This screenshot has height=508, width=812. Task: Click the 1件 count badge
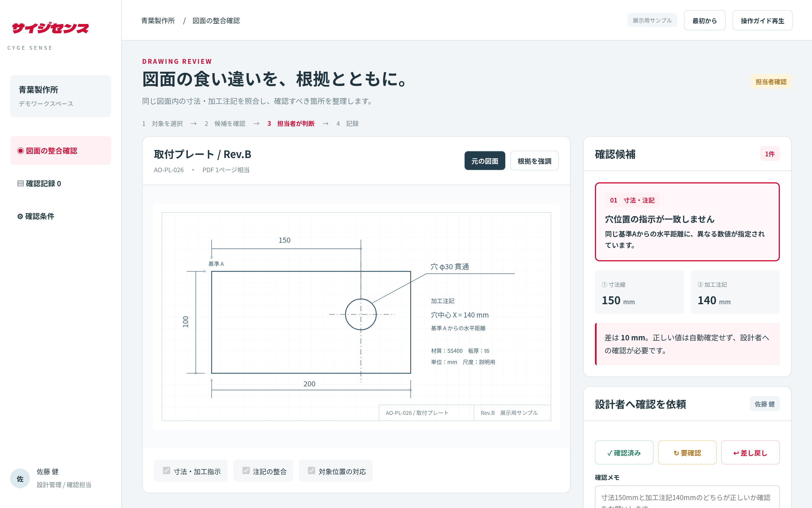[770, 154]
